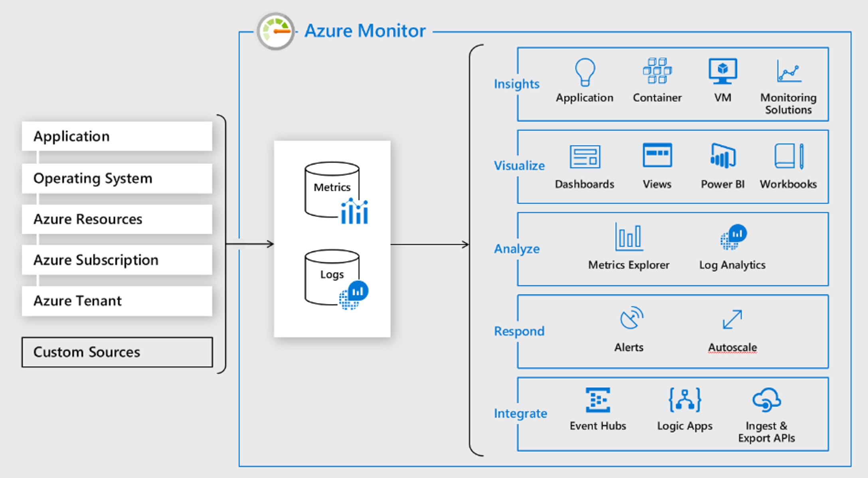Image resolution: width=868 pixels, height=478 pixels.
Task: Click the Logic Apps braces icon
Action: (685, 399)
